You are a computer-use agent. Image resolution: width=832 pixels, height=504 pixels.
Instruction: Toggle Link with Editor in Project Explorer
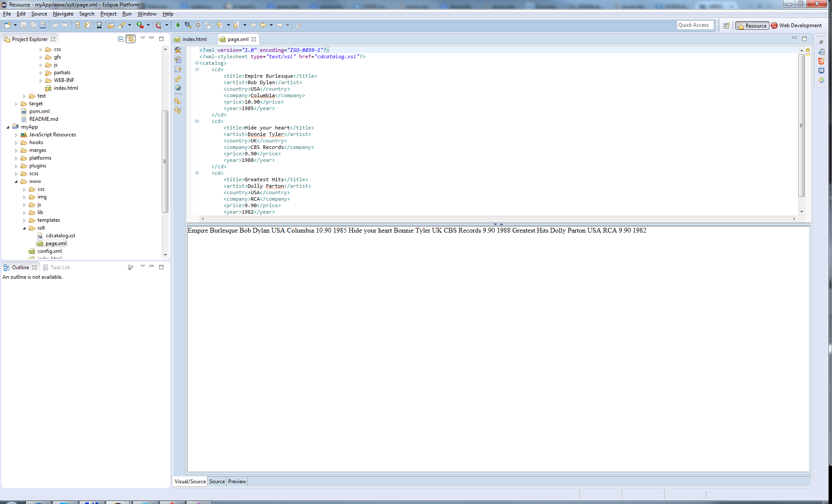130,39
